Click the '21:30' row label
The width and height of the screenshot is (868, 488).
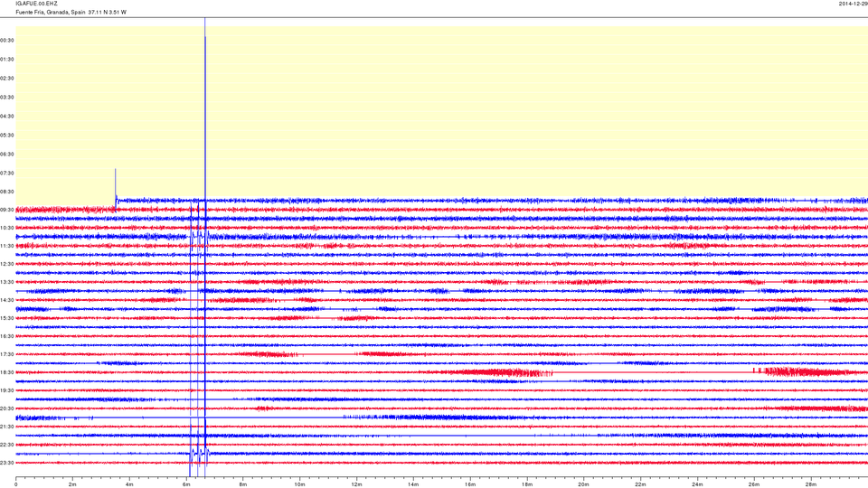point(7,427)
